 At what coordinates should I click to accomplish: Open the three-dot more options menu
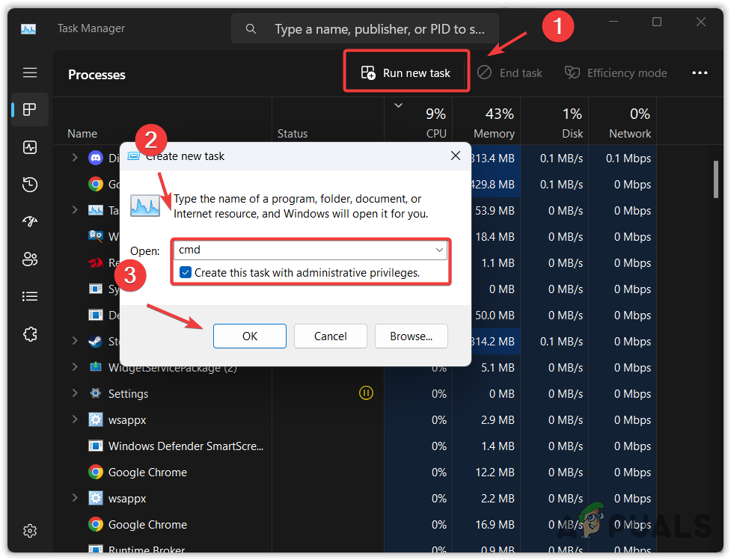700,73
